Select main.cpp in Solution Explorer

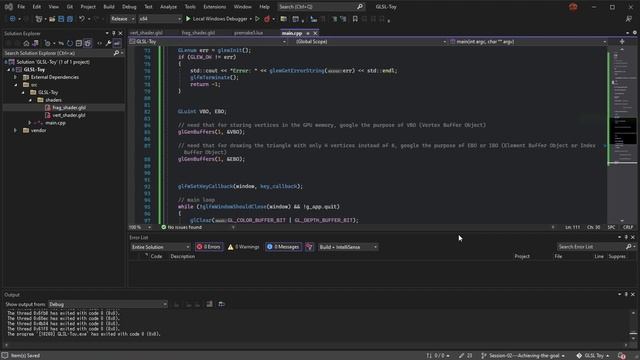click(56, 123)
